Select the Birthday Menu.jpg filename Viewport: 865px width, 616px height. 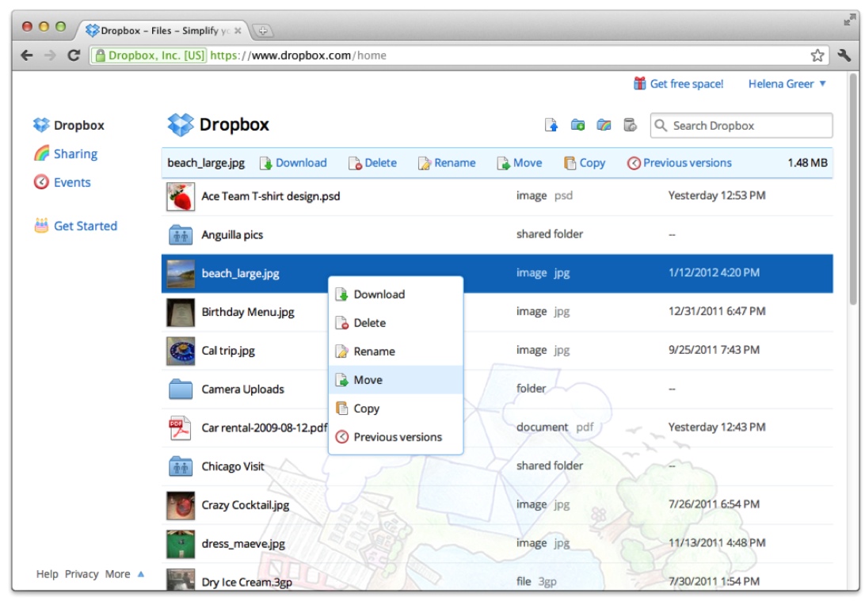pos(248,312)
